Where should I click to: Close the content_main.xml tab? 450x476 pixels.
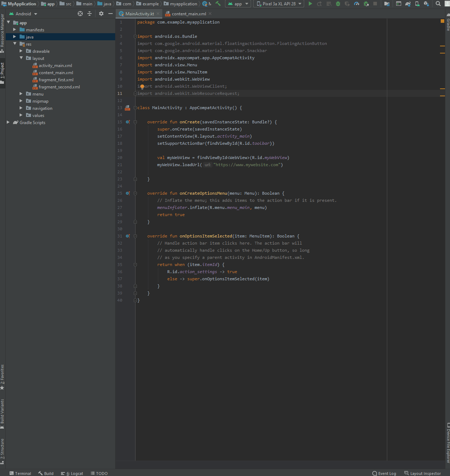210,14
